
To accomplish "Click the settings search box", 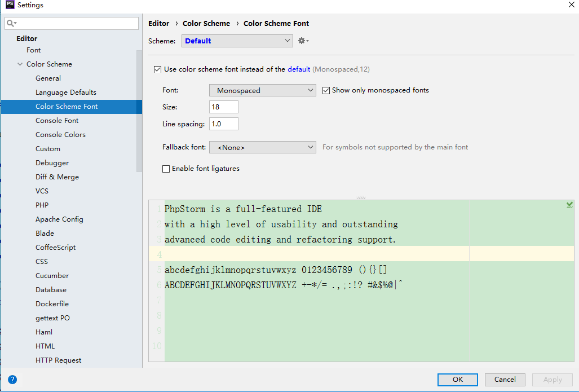I will click(x=72, y=23).
